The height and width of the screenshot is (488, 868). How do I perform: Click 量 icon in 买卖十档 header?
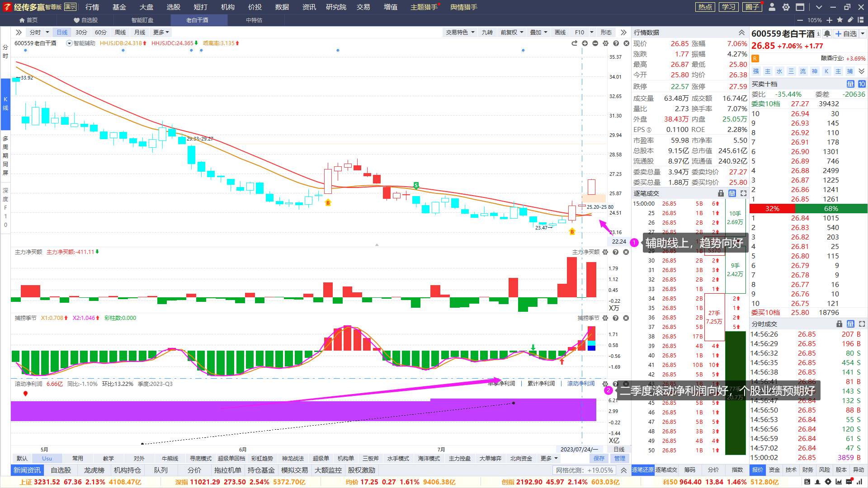tap(850, 84)
